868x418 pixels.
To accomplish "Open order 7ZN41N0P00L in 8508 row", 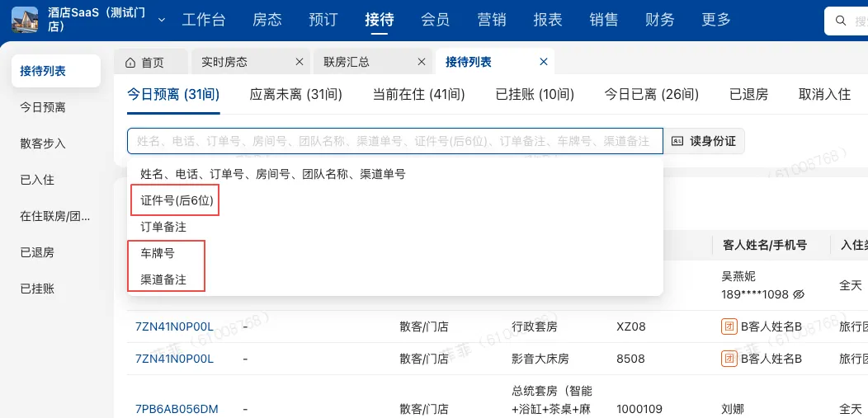I will (x=174, y=359).
